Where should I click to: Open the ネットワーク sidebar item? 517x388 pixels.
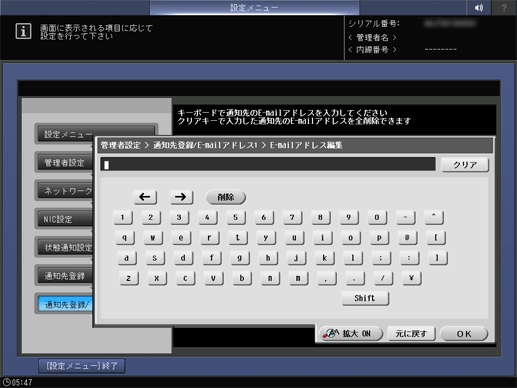click(x=65, y=191)
